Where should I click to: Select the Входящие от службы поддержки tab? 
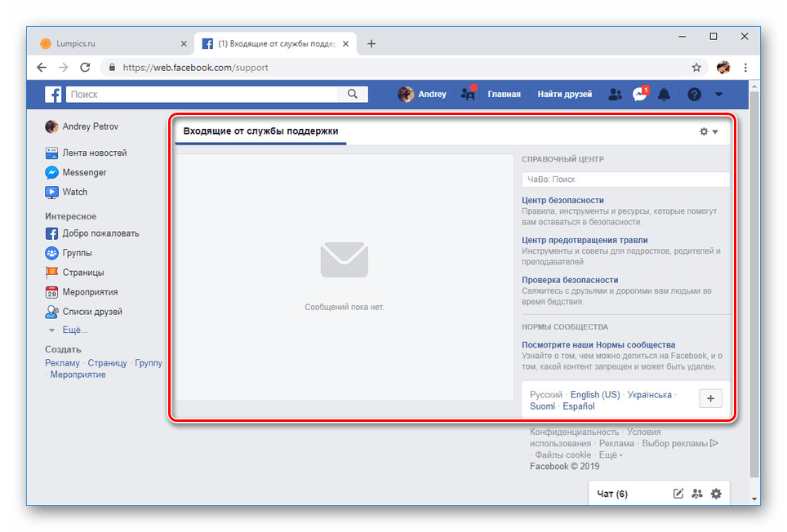pos(260,131)
